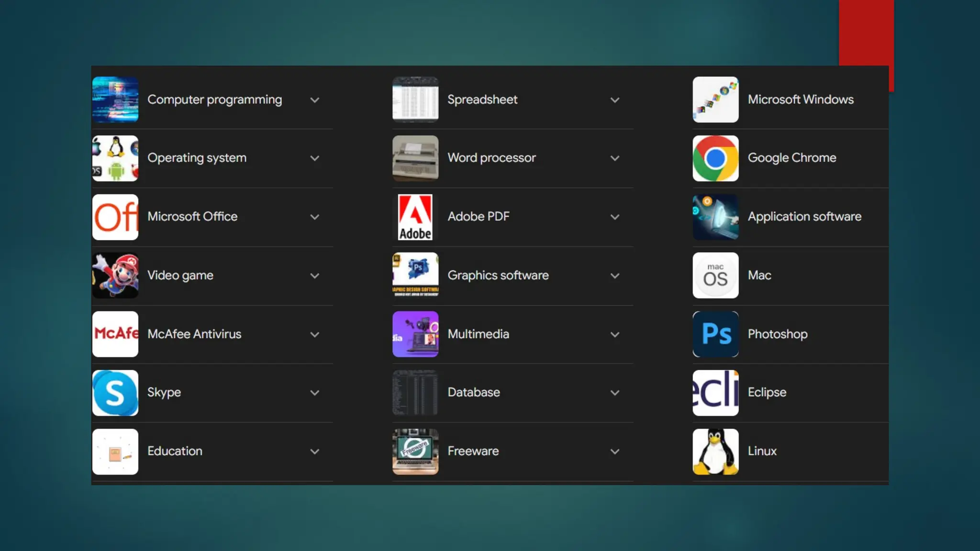Click the Eclipse logo icon
Image resolution: width=980 pixels, height=551 pixels.
(715, 393)
